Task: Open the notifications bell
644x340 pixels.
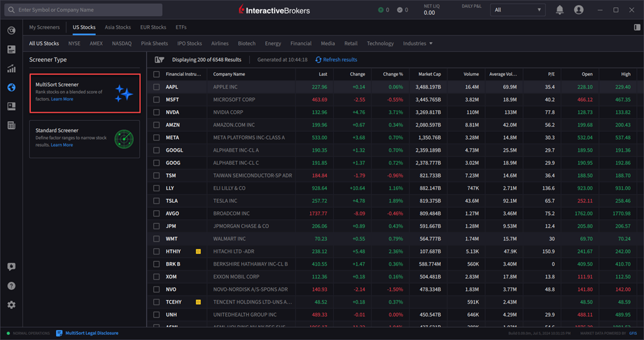Action: pos(559,10)
